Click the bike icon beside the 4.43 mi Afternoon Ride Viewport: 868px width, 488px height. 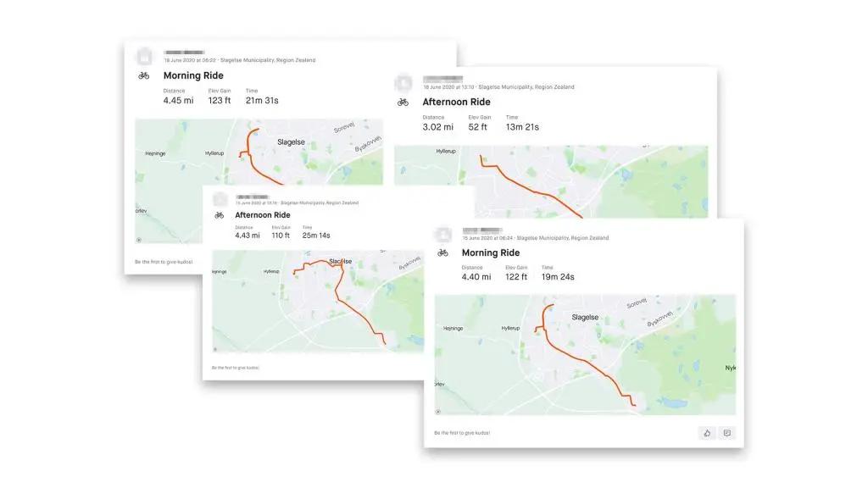pos(220,215)
